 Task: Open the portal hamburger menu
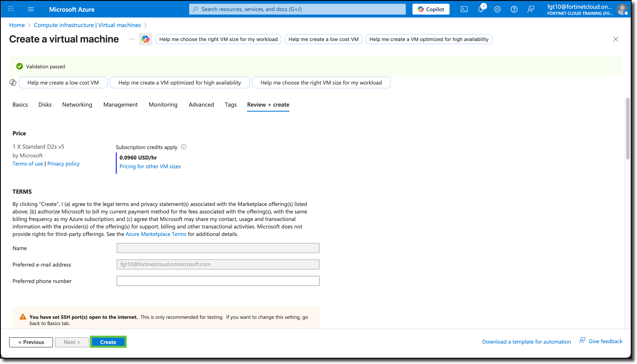(x=31, y=9)
